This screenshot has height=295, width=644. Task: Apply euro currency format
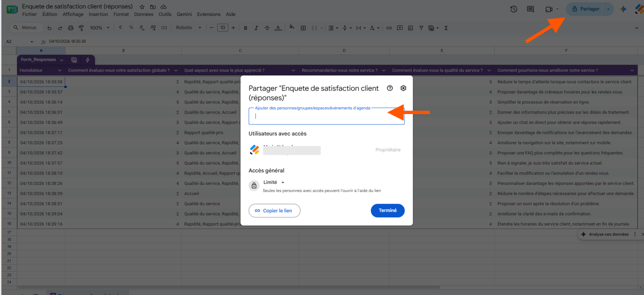click(121, 28)
